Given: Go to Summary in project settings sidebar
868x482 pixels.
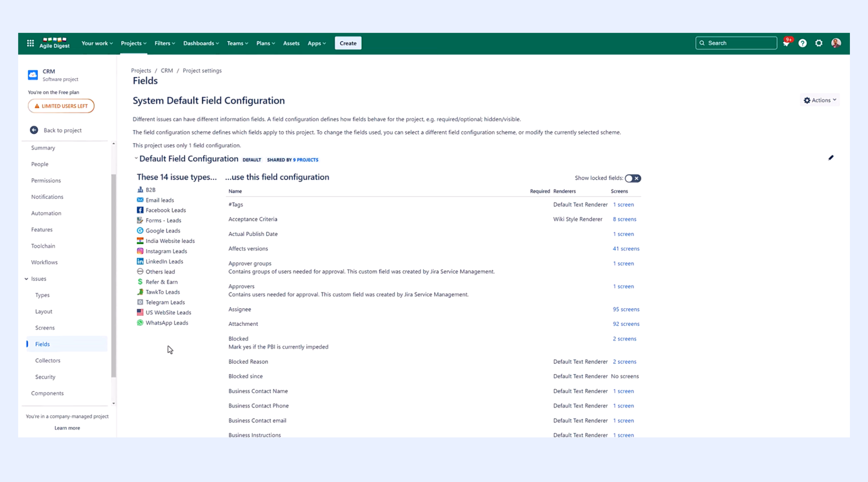Looking at the screenshot, I should (x=43, y=148).
